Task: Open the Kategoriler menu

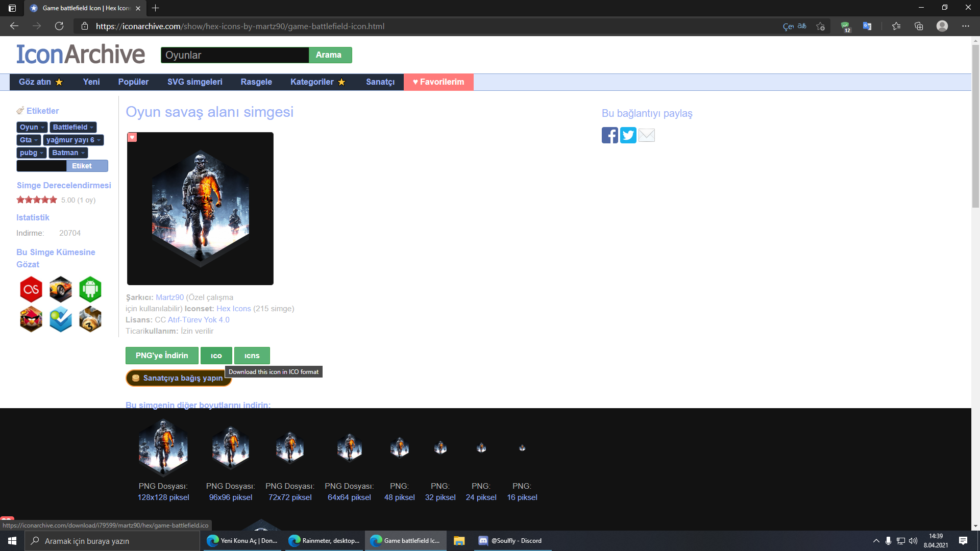Action: tap(318, 82)
